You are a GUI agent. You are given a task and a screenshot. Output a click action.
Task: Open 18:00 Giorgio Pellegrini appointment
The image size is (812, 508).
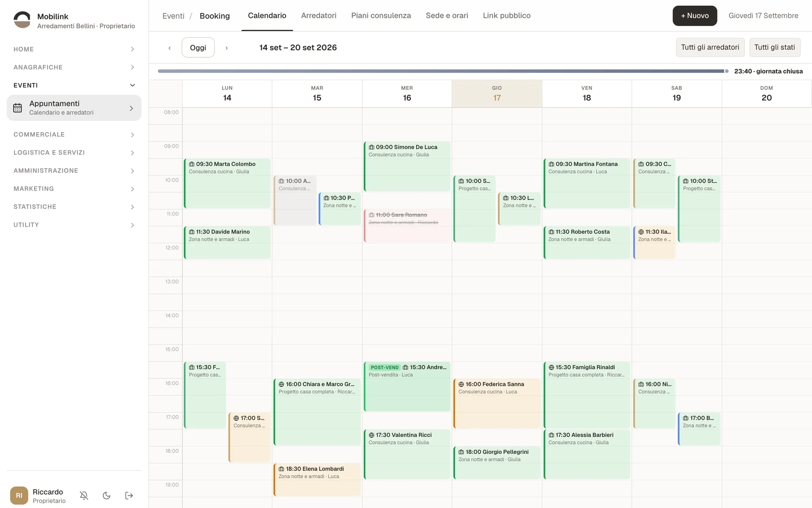[497, 463]
